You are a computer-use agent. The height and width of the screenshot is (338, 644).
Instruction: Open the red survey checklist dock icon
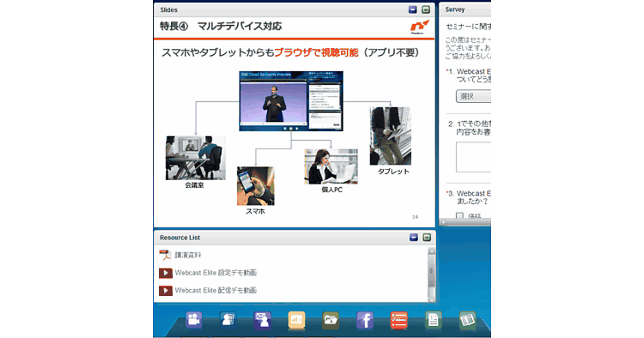(399, 320)
